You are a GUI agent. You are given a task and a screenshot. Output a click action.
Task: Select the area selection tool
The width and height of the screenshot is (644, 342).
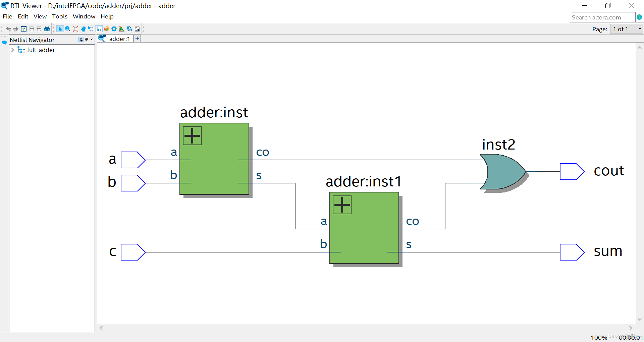pyautogui.click(x=91, y=29)
